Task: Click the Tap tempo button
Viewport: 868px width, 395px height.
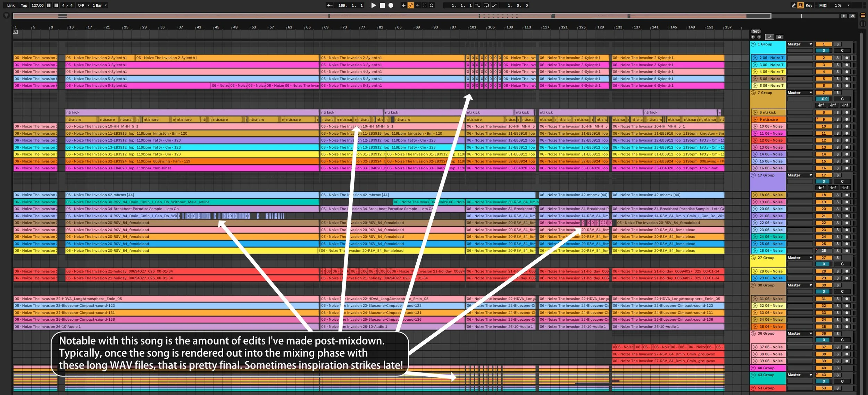Action: (x=24, y=5)
